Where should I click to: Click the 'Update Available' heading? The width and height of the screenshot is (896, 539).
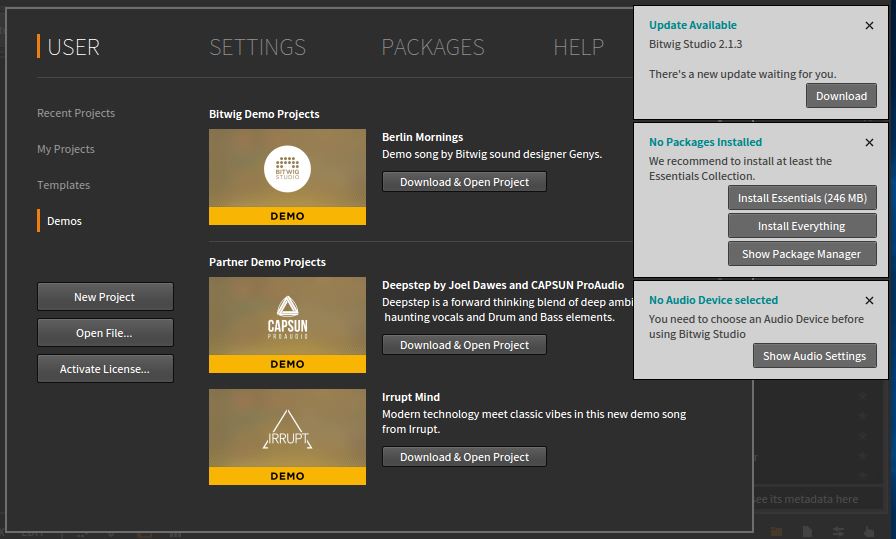(693, 25)
